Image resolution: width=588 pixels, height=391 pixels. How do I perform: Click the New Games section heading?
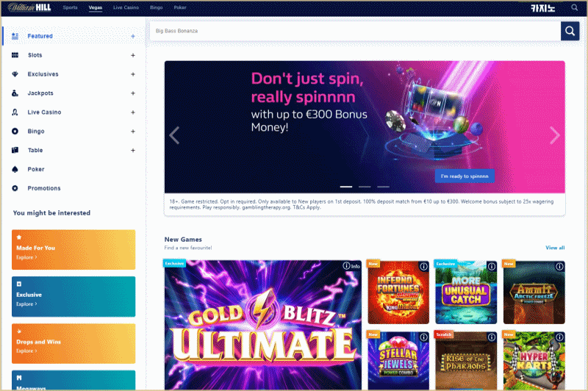point(183,240)
